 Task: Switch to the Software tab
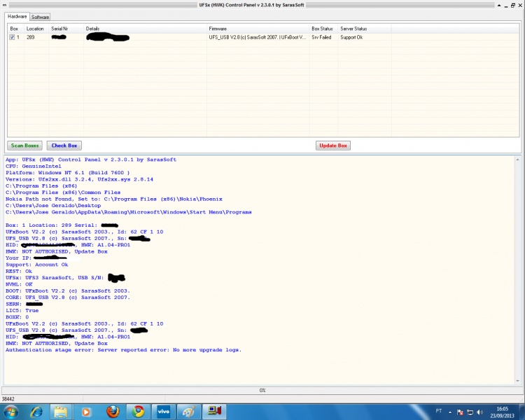40,17
